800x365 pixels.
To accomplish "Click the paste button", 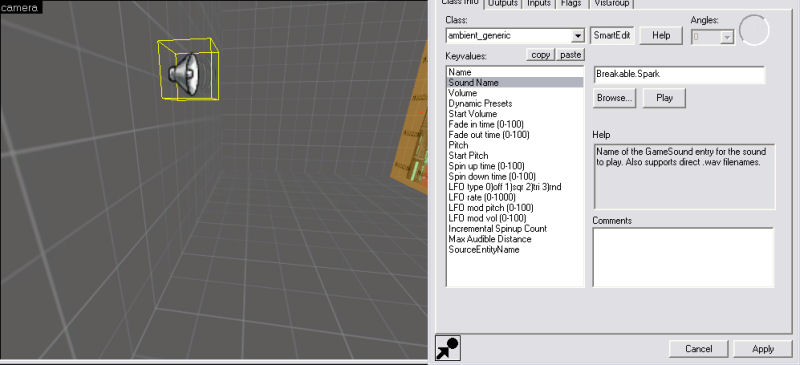I will 570,55.
